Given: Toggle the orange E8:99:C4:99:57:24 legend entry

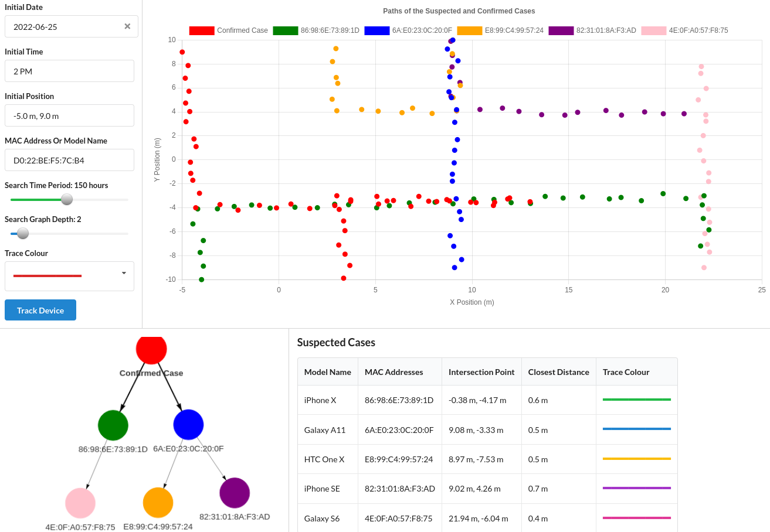Looking at the screenshot, I should (500, 30).
